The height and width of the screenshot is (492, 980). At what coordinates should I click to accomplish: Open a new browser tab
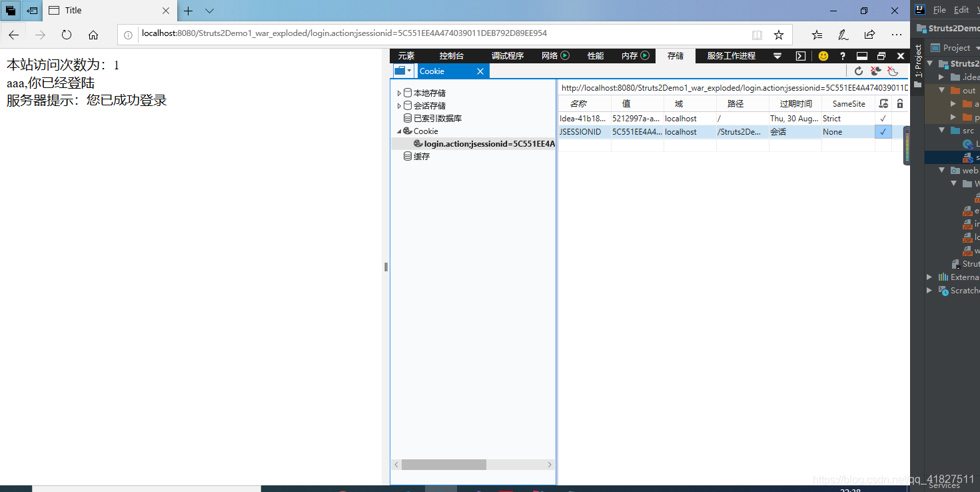click(189, 11)
